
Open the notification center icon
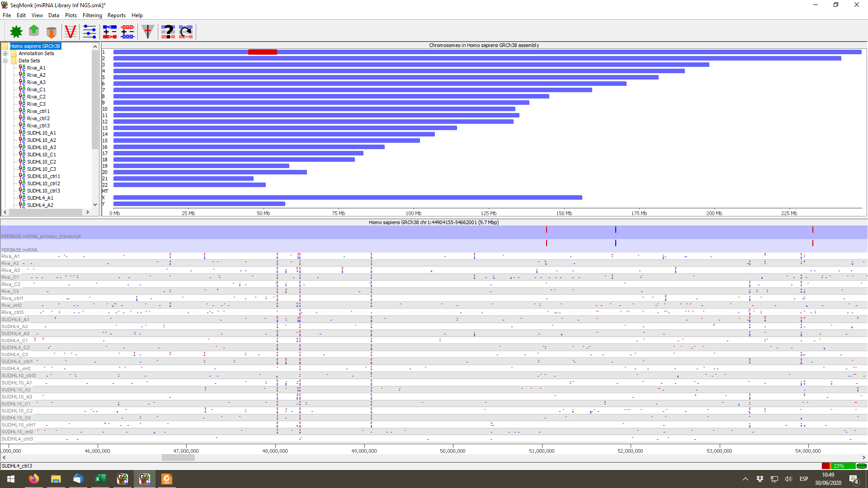[x=854, y=479]
